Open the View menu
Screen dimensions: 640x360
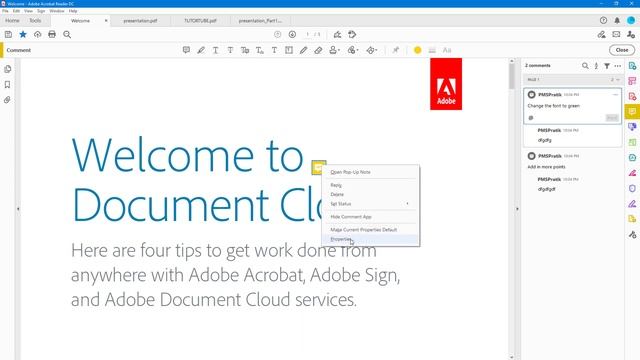(28, 11)
